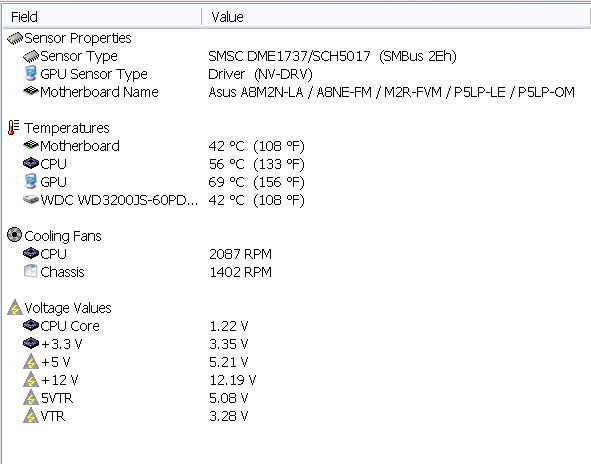Click the thermometer icon beside Temperatures
This screenshot has height=464, width=591.
[14, 127]
